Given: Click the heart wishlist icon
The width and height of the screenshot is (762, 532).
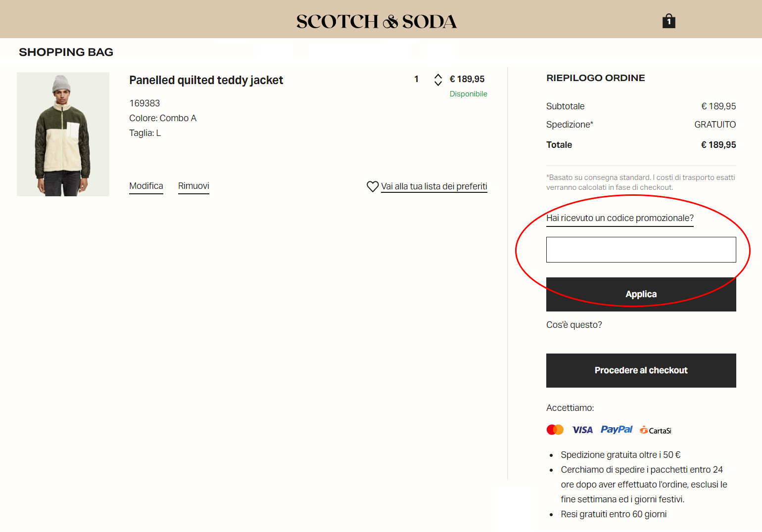Looking at the screenshot, I should coord(373,186).
